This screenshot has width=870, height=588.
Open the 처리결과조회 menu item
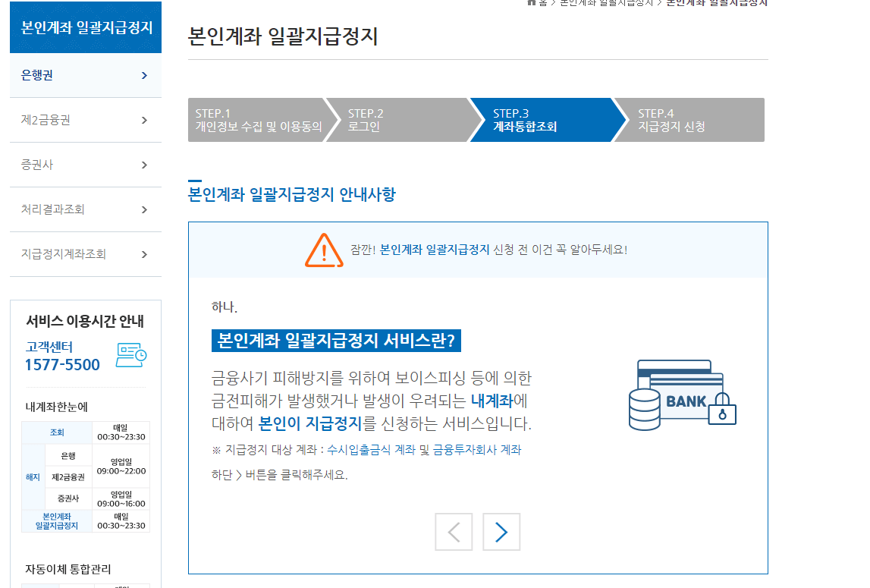pyautogui.click(x=85, y=209)
